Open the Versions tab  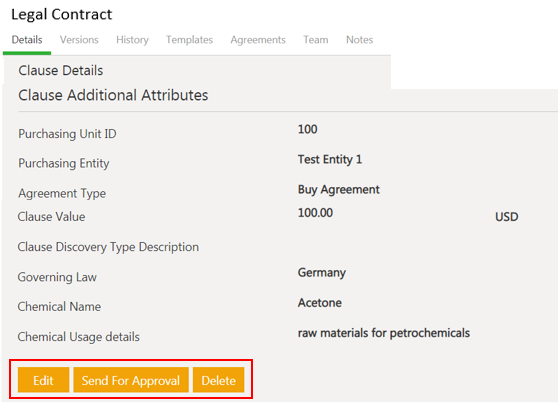pyautogui.click(x=79, y=40)
